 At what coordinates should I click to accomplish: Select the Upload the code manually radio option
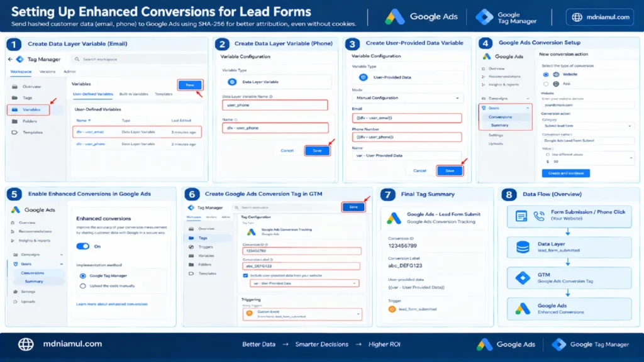(x=83, y=286)
